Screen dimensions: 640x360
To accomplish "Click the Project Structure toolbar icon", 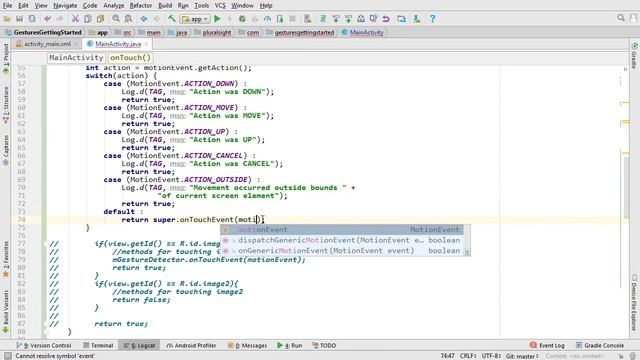I will (402, 19).
